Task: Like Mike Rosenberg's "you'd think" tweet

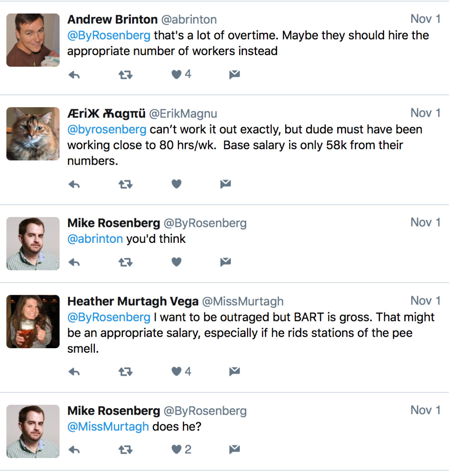Action: tap(177, 262)
